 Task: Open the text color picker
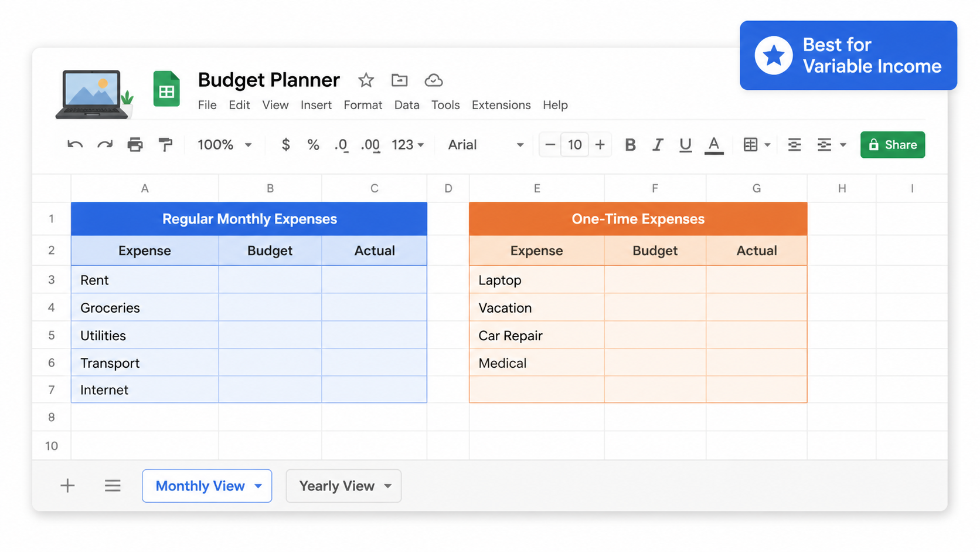pos(713,145)
